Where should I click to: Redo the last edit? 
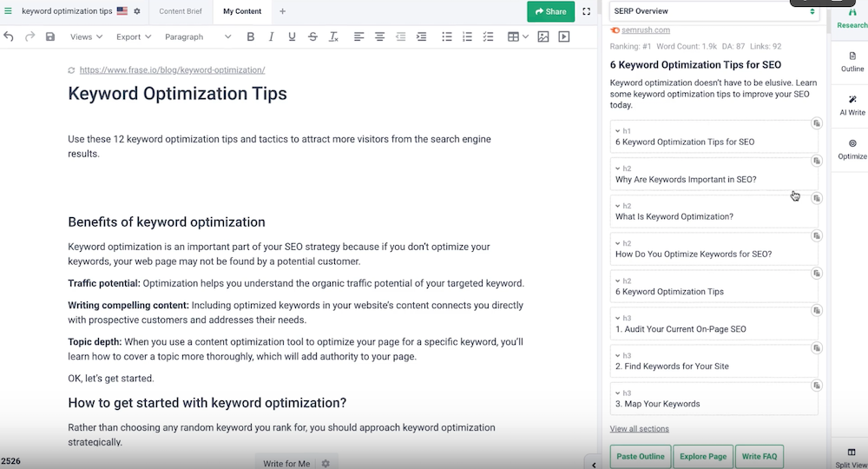pos(30,36)
